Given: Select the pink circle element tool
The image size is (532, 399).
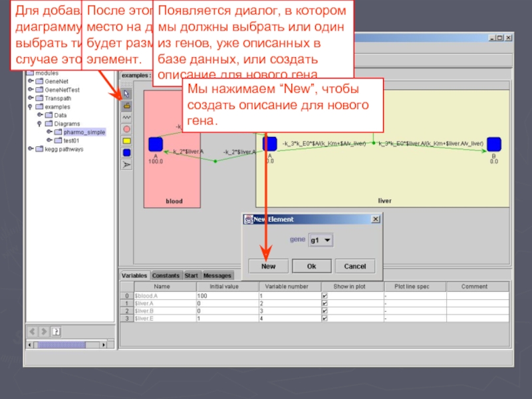Looking at the screenshot, I should tap(126, 129).
